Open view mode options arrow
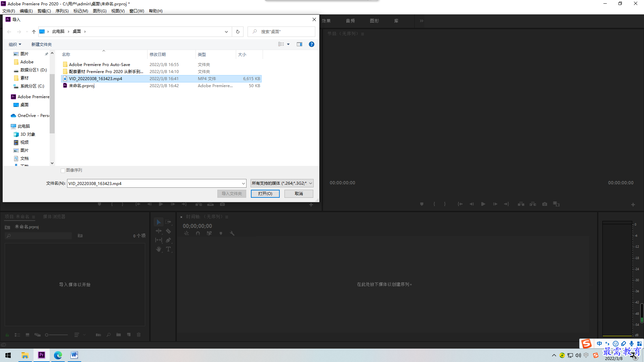644x362 pixels. tap(288, 44)
